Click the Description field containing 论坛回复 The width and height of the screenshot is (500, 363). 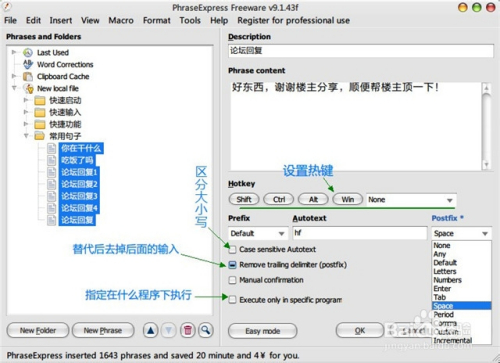point(361,51)
